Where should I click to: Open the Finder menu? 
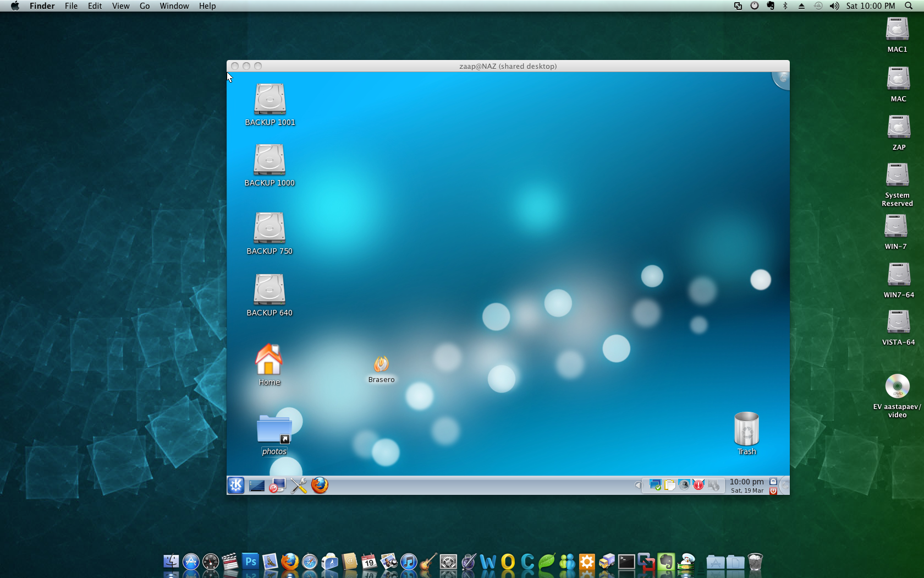point(42,6)
